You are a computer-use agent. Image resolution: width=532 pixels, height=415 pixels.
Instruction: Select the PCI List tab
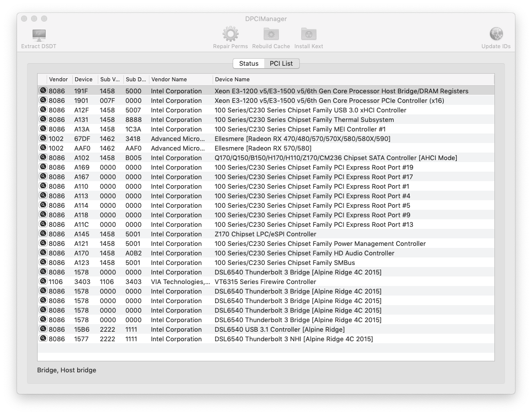click(x=281, y=64)
